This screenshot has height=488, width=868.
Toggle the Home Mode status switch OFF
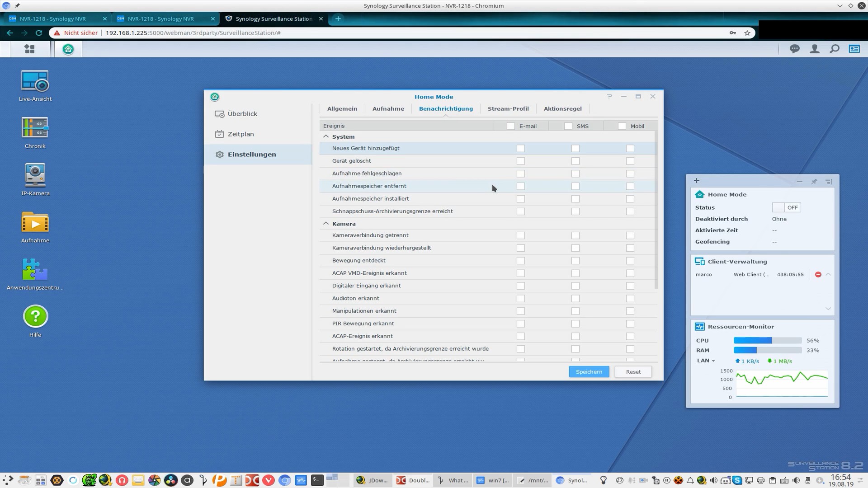pos(786,207)
